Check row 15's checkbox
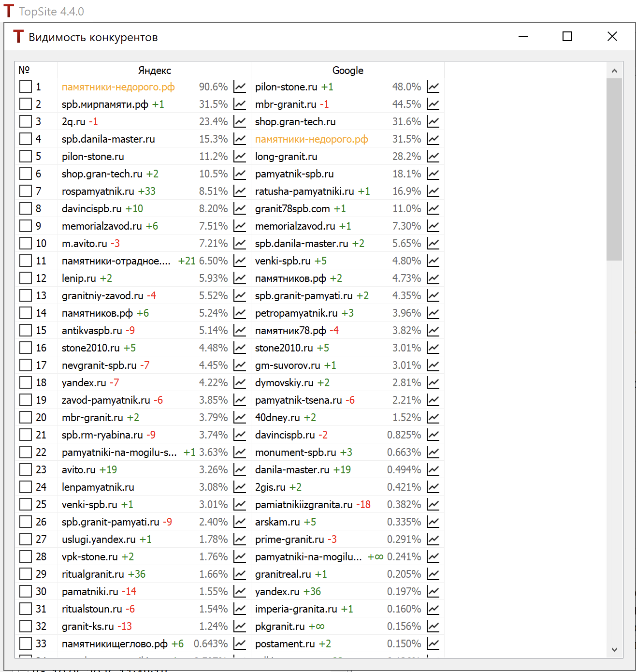The height and width of the screenshot is (672, 636). (26, 331)
